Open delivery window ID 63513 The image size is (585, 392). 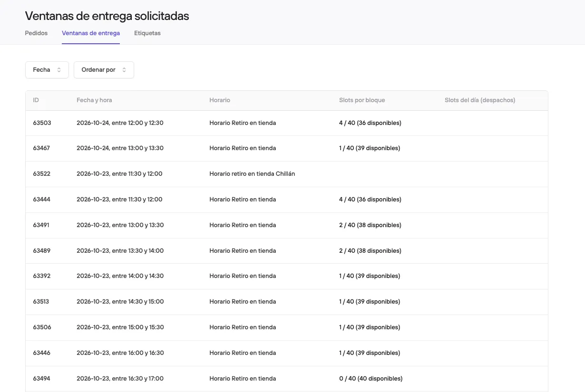[x=287, y=302]
